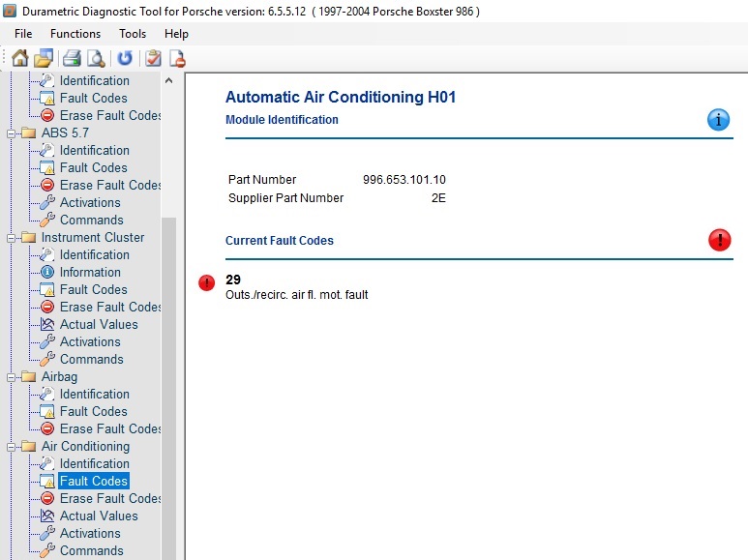Open Identification under ABS 5.7
The width and height of the screenshot is (748, 560).
point(95,150)
